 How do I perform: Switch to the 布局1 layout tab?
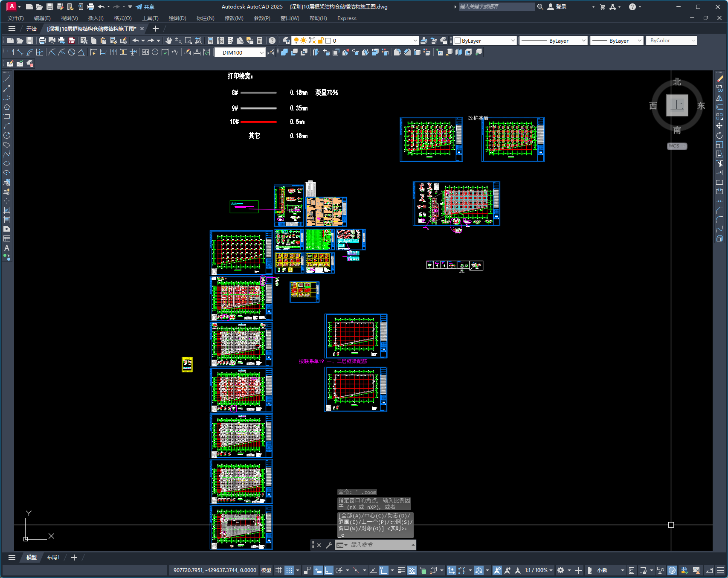53,557
